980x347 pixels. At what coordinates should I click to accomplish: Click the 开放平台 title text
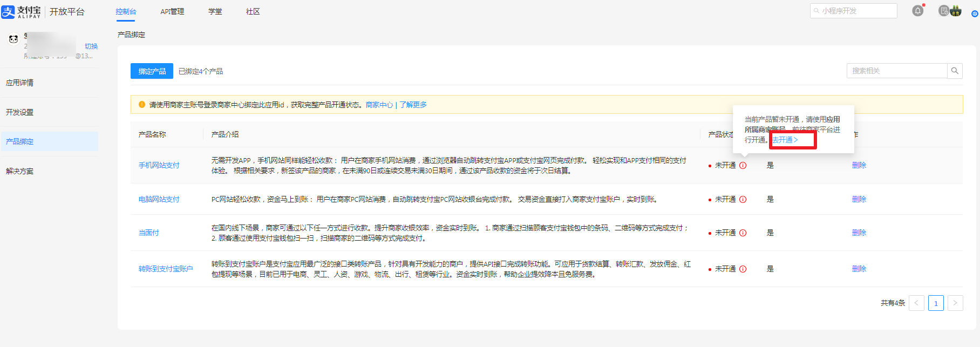click(67, 12)
